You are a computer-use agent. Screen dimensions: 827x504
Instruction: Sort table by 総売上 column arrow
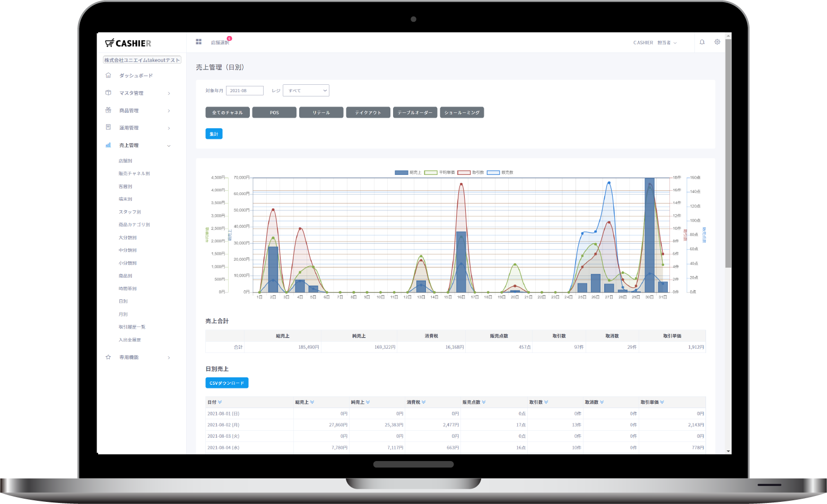(x=312, y=402)
